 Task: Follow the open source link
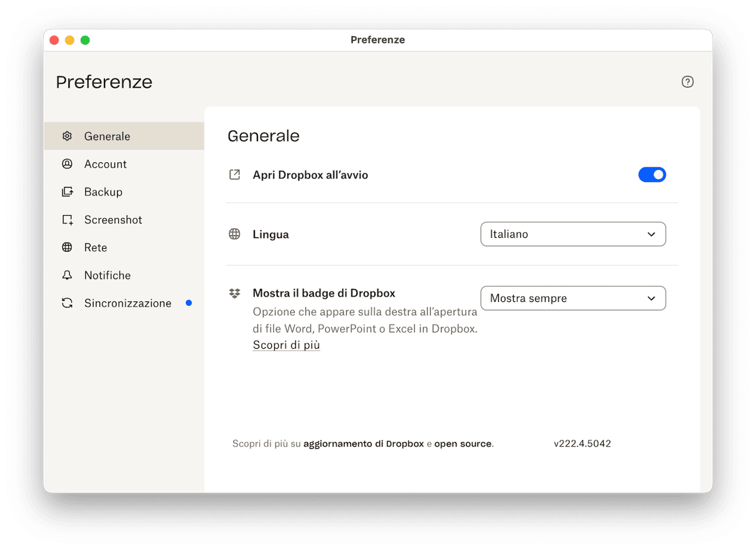pyautogui.click(x=463, y=444)
